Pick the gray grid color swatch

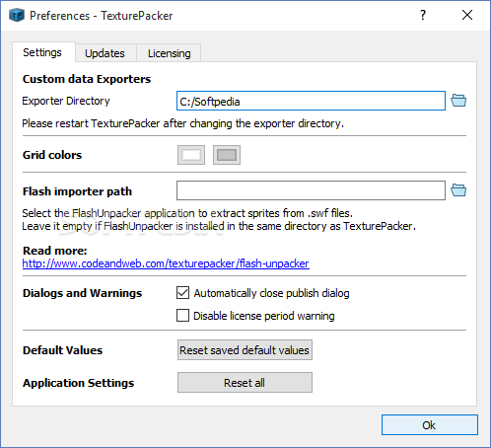click(x=227, y=155)
